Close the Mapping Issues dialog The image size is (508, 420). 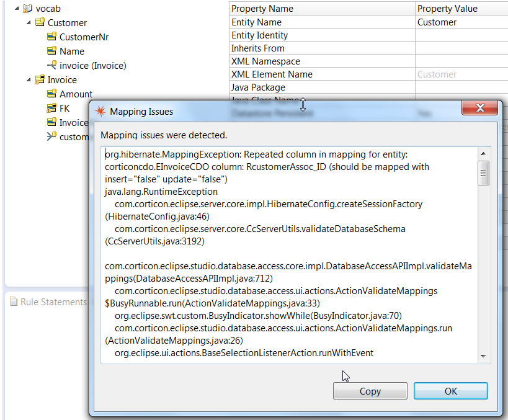[479, 109]
